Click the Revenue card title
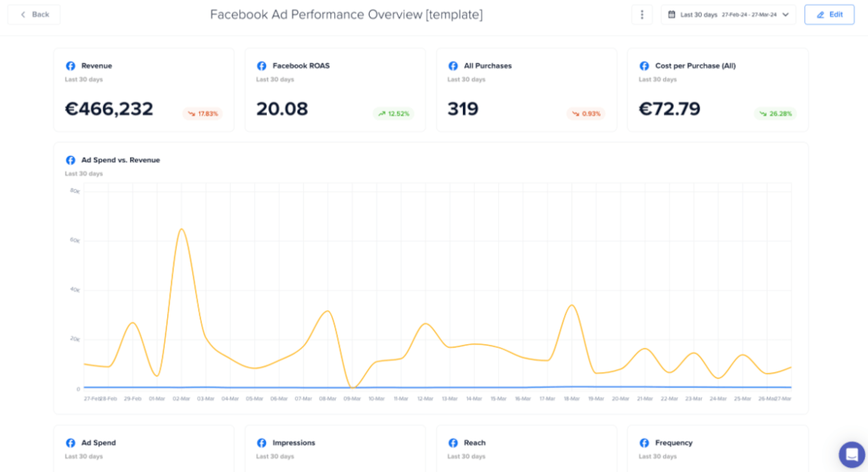The width and height of the screenshot is (868, 472). (97, 66)
